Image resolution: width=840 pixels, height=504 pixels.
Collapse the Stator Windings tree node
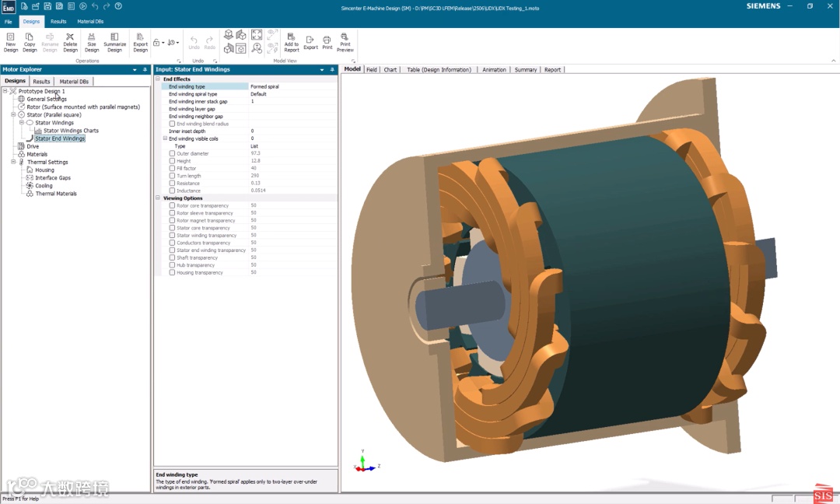(22, 123)
